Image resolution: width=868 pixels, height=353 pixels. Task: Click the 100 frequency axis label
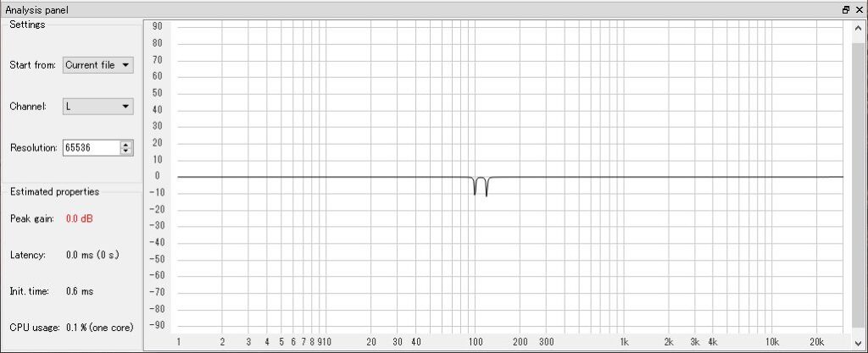pyautogui.click(x=476, y=342)
